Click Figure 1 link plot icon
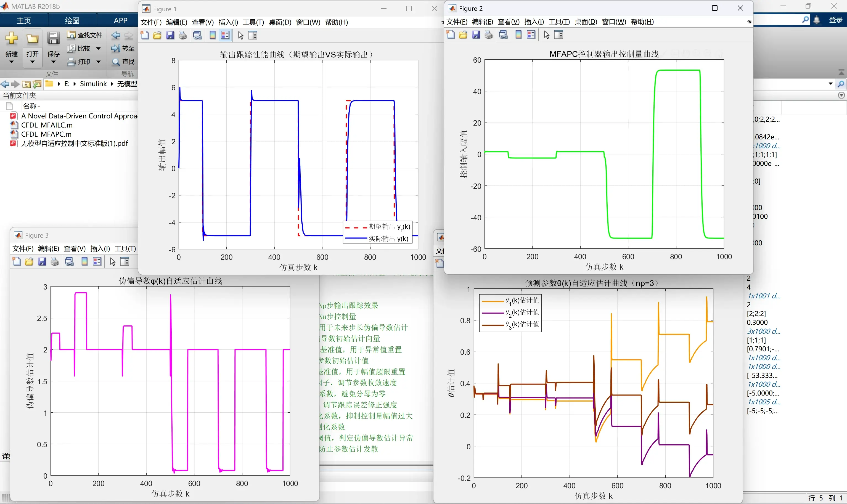Screen dimensions: 847x504 197,35
